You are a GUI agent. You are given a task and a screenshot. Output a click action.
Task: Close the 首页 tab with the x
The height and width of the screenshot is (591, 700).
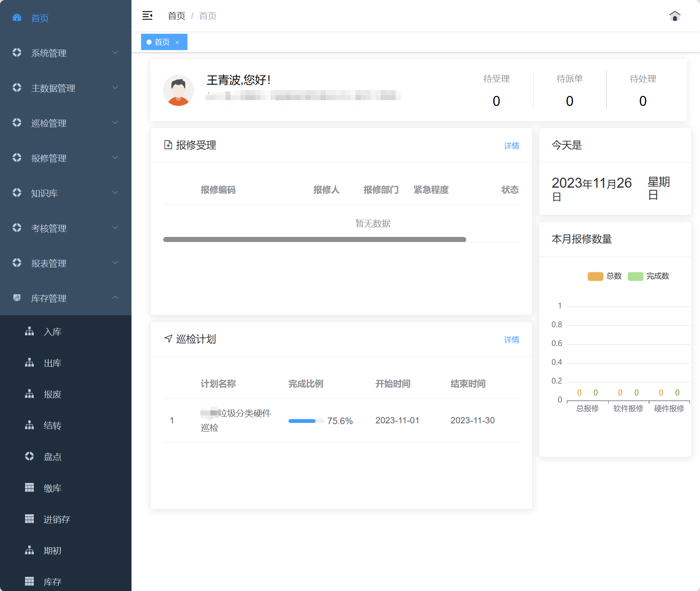click(x=177, y=42)
